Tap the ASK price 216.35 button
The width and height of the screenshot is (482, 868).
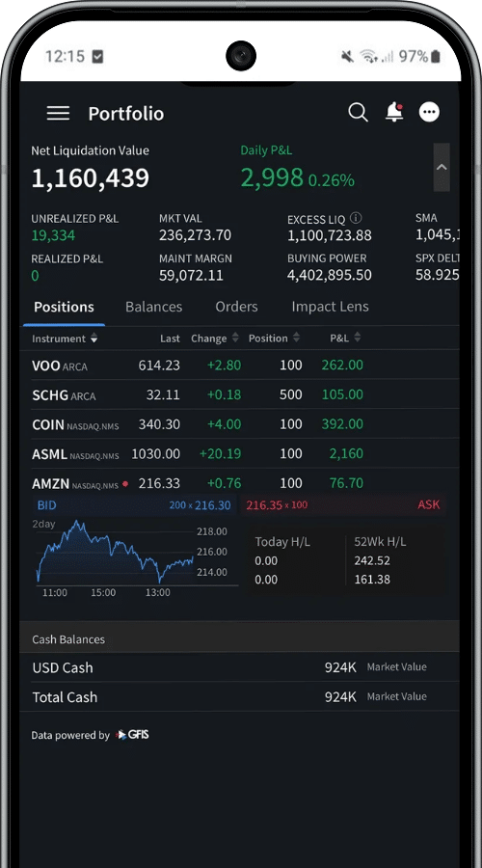[343, 504]
